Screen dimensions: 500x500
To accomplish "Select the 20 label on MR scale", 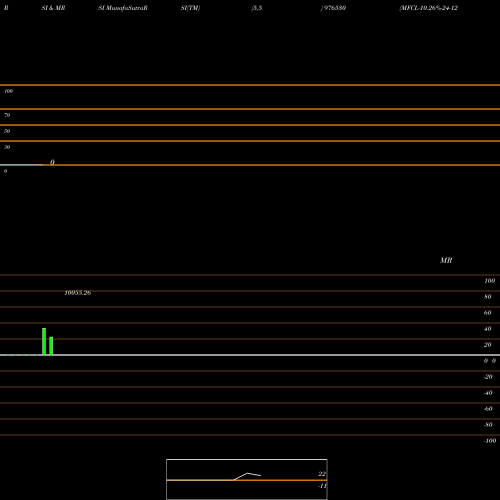I will pyautogui.click(x=488, y=345).
